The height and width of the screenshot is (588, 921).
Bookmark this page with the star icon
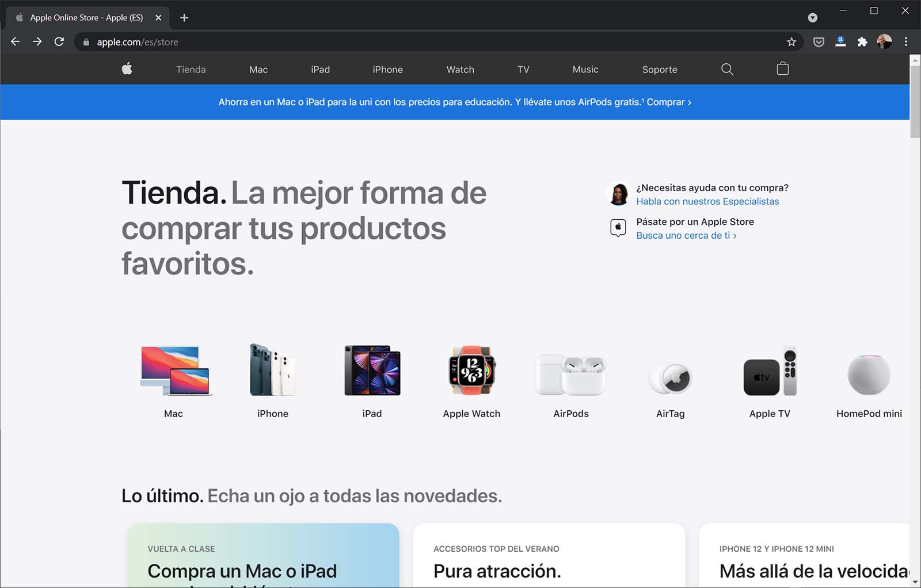(x=791, y=41)
